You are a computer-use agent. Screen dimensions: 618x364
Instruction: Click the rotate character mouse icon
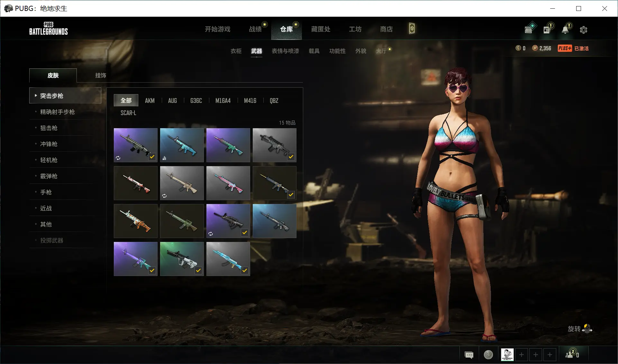tap(587, 329)
